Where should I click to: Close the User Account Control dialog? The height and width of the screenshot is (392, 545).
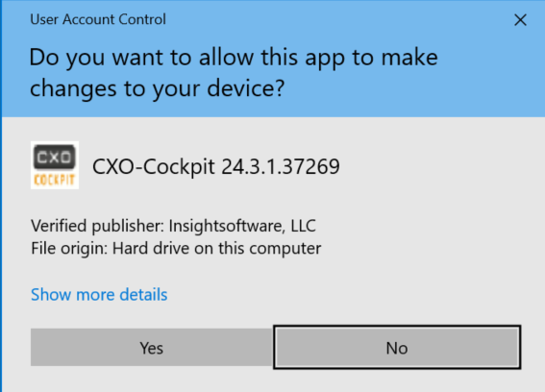click(520, 20)
